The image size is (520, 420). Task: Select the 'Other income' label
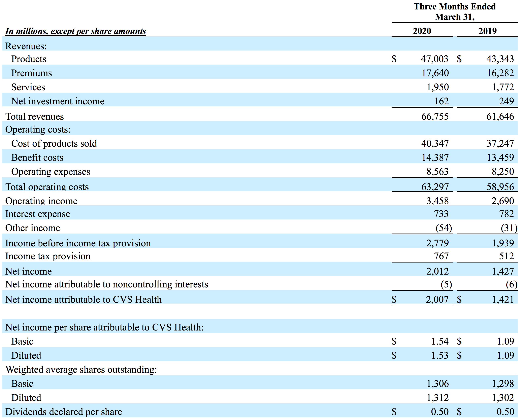(33, 228)
